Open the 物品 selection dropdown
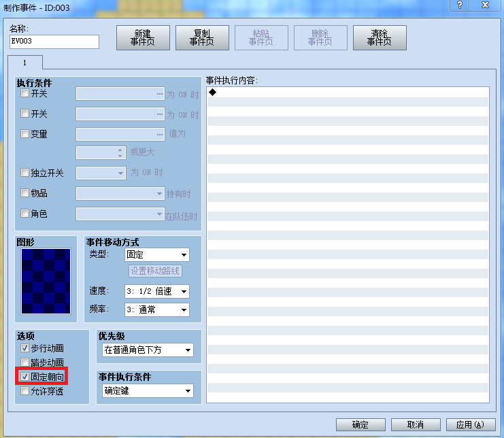This screenshot has width=504, height=438. point(120,193)
